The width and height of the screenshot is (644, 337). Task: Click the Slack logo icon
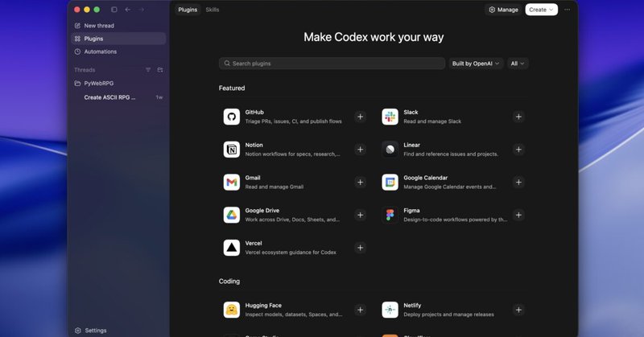click(x=390, y=117)
